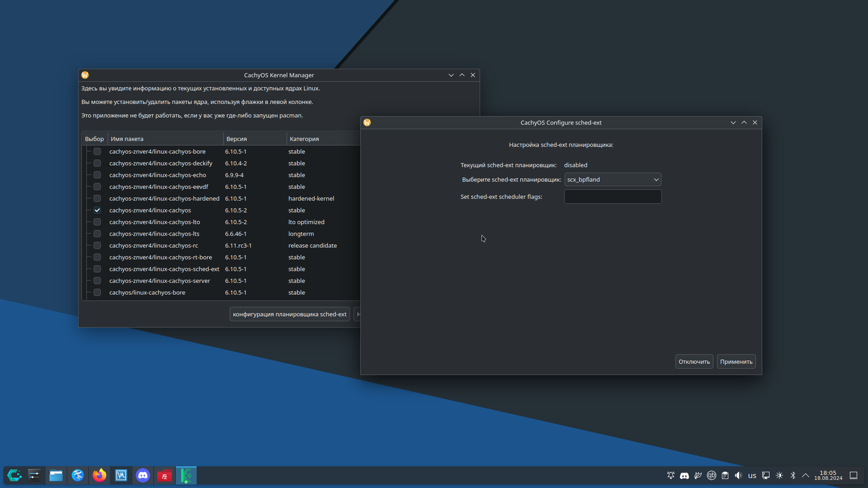
Task: Open the volume control in tray
Action: [738, 476]
